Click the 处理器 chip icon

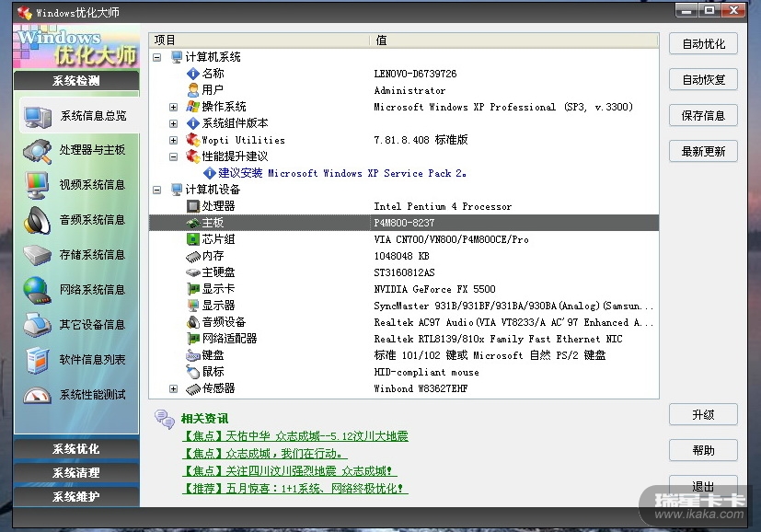pos(193,206)
